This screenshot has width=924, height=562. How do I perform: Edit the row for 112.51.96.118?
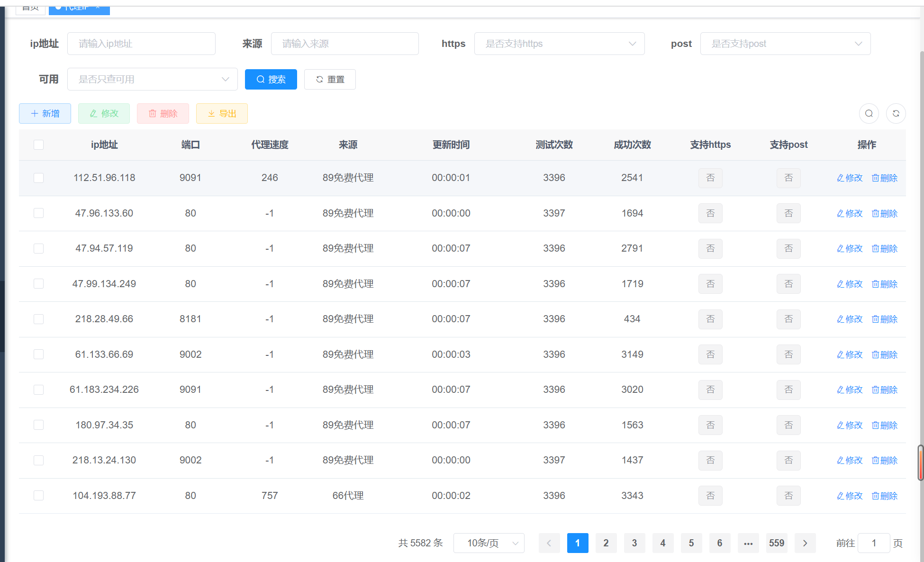pos(850,178)
